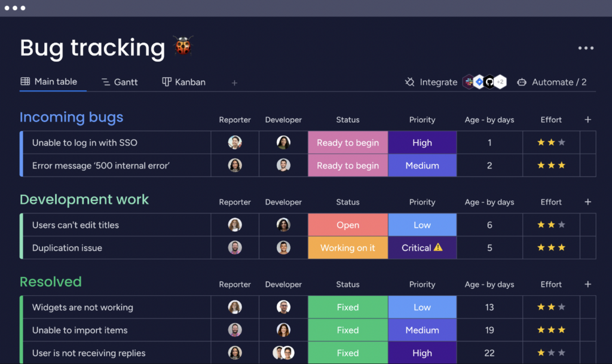Add column to Resolved group
The width and height of the screenshot is (612, 364).
[587, 285]
